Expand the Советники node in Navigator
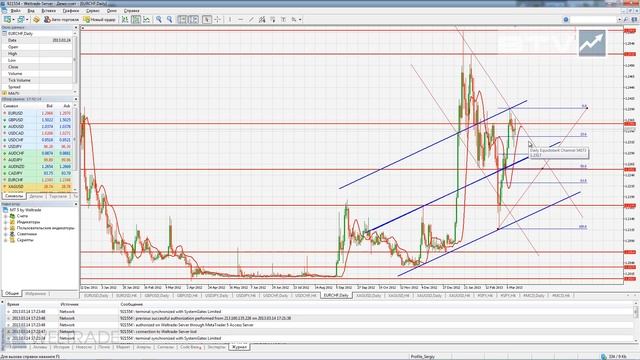Image resolution: width=640 pixels, height=360 pixels. click(x=6, y=234)
